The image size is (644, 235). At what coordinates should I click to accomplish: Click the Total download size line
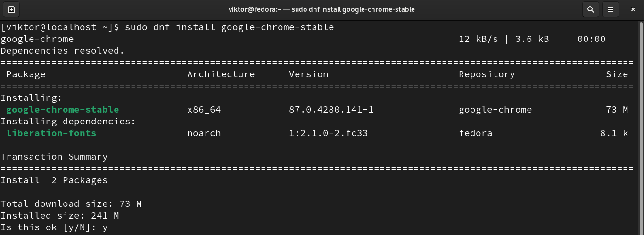71,204
